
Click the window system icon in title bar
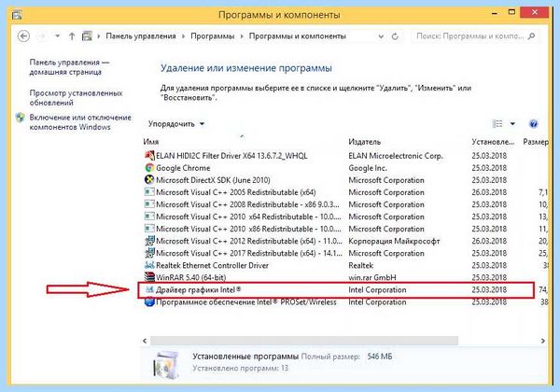17,15
